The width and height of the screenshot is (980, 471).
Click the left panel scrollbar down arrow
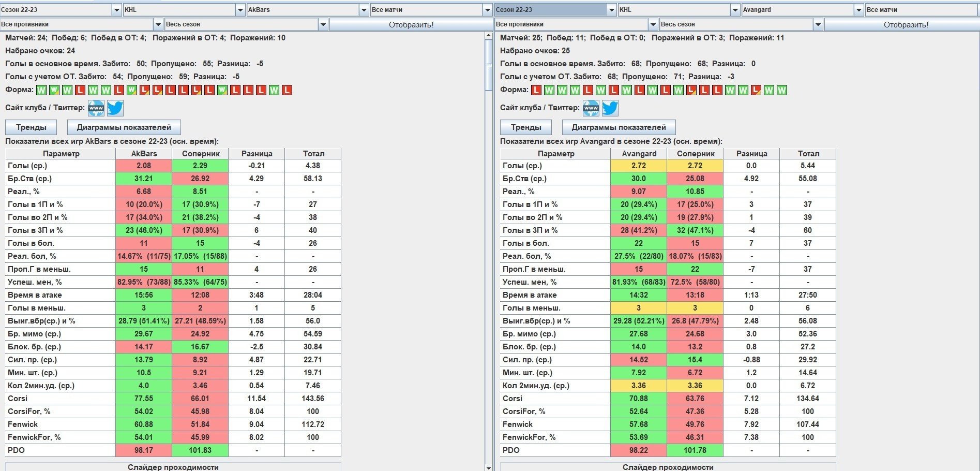(x=489, y=467)
